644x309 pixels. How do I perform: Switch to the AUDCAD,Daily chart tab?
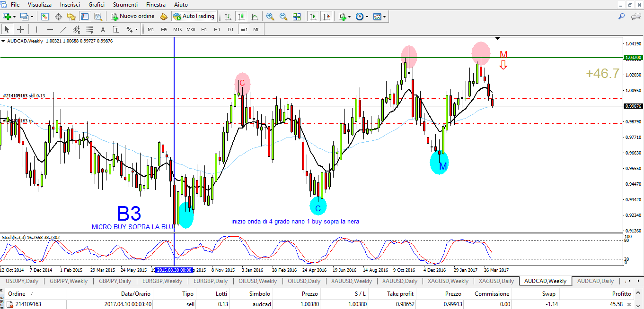[x=596, y=281]
